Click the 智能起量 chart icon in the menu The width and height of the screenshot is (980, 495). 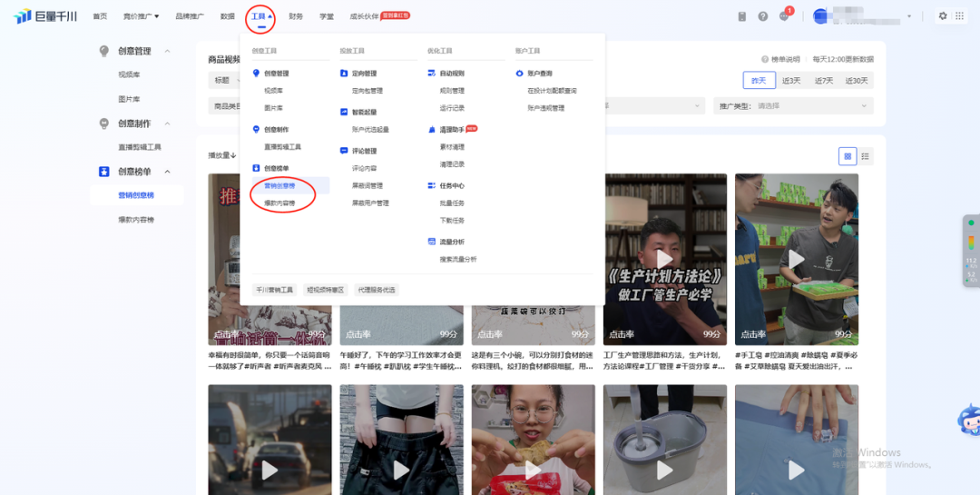344,112
